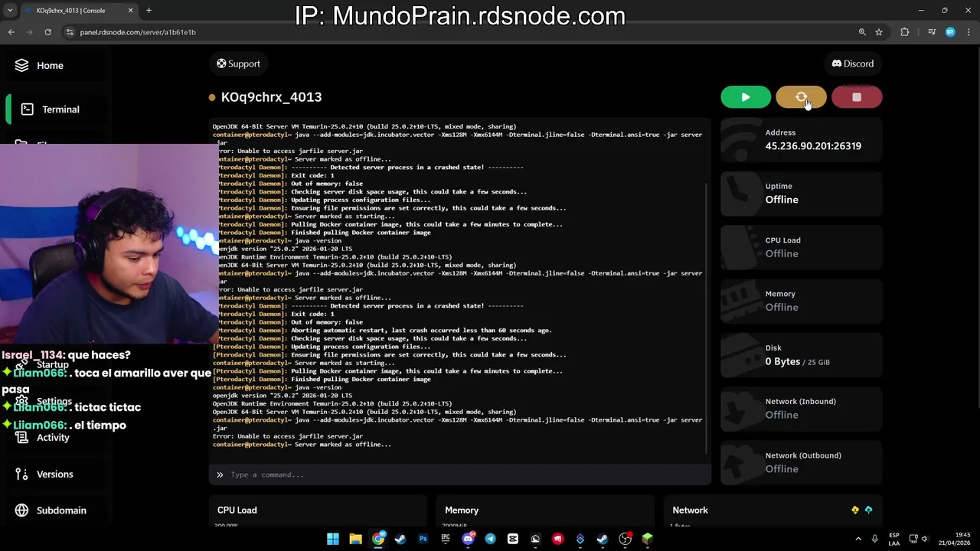Click the Terminal sidebar icon
This screenshot has width=980, height=551.
27,109
